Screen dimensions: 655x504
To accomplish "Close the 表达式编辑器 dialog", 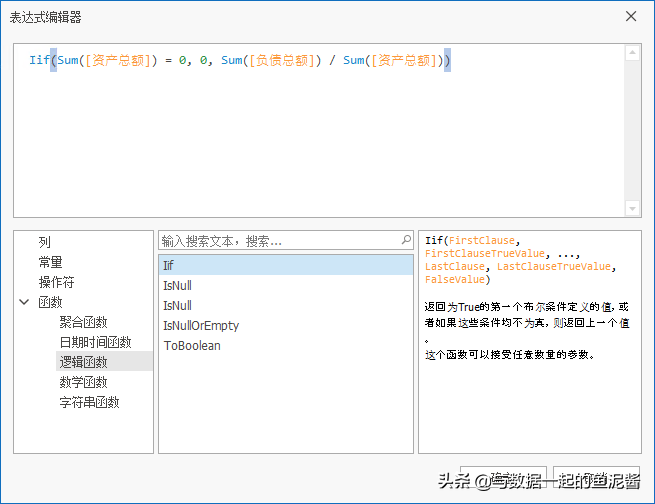I will click(x=631, y=16).
